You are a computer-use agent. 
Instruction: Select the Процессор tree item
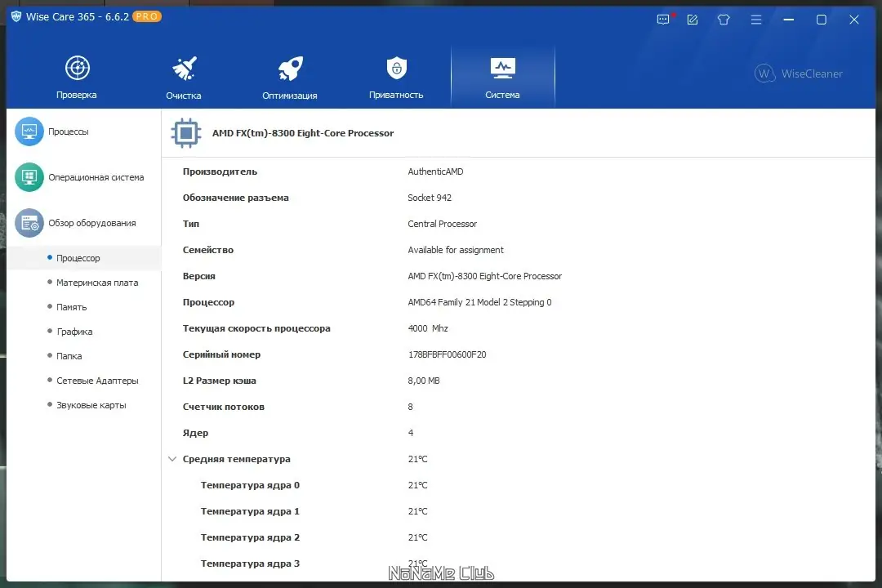click(x=78, y=258)
